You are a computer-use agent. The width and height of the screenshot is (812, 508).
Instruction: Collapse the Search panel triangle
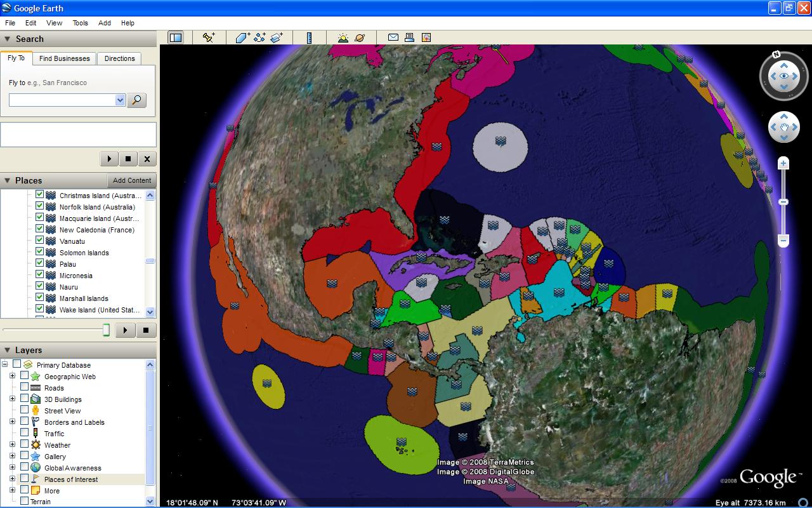click(8, 39)
